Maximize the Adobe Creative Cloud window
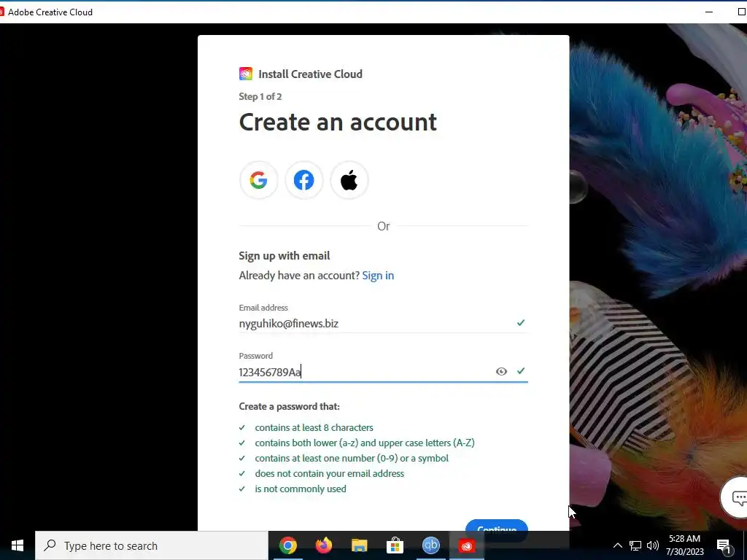The width and height of the screenshot is (747, 560). [741, 12]
